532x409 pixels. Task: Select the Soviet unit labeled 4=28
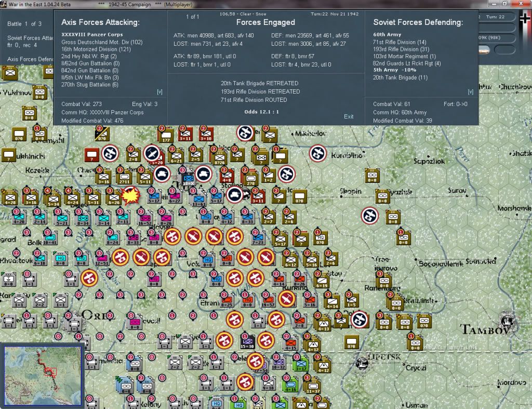10,198
